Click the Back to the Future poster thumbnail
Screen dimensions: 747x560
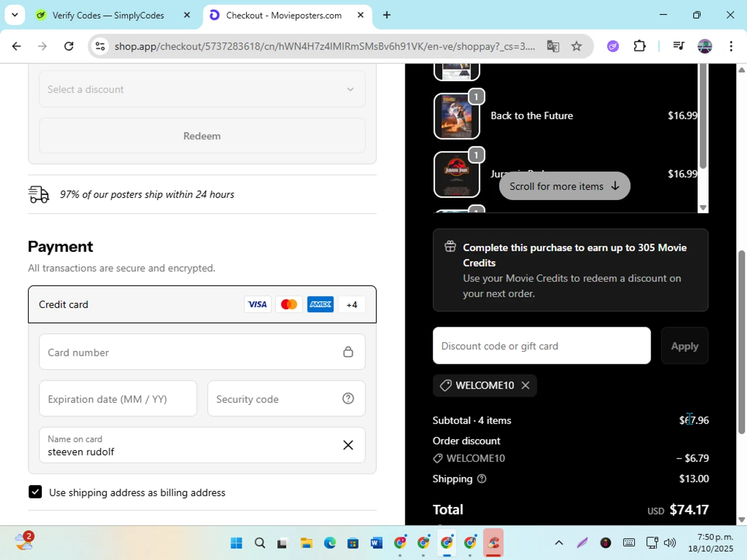click(457, 116)
